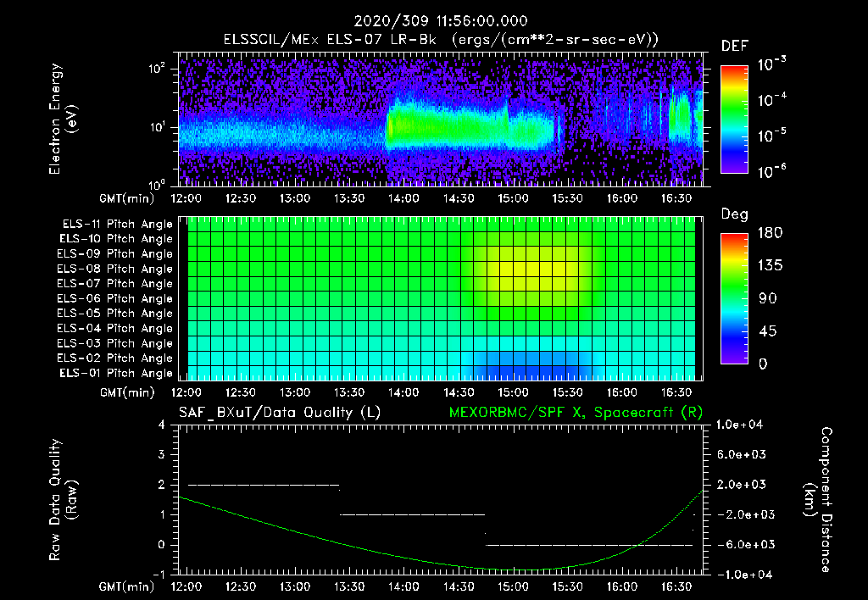Click the 16:30 tick label under bottom panel
The width and height of the screenshot is (868, 600).
(x=676, y=586)
